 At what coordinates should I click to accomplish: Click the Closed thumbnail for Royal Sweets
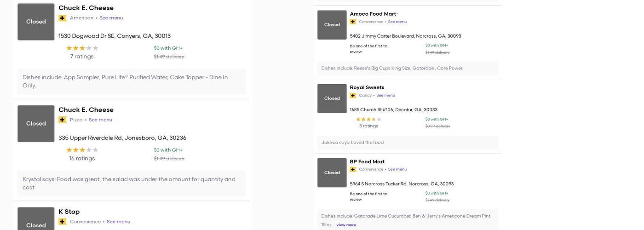pyautogui.click(x=332, y=98)
